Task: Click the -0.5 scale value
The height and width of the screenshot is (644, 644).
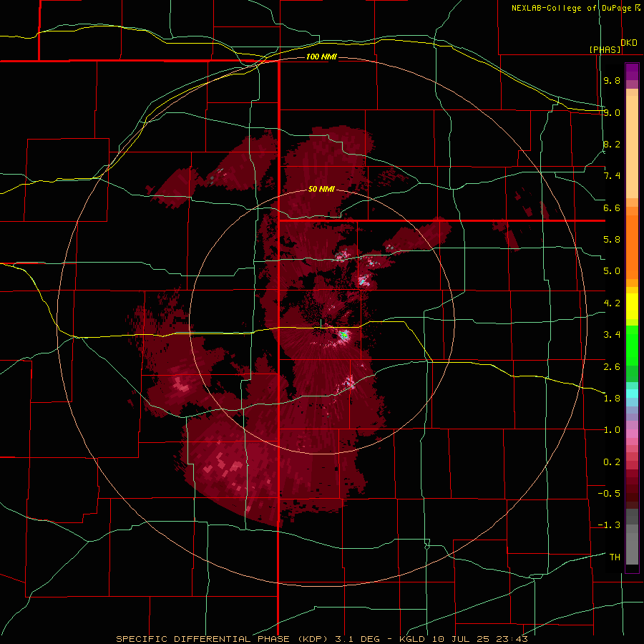Action: (x=609, y=494)
